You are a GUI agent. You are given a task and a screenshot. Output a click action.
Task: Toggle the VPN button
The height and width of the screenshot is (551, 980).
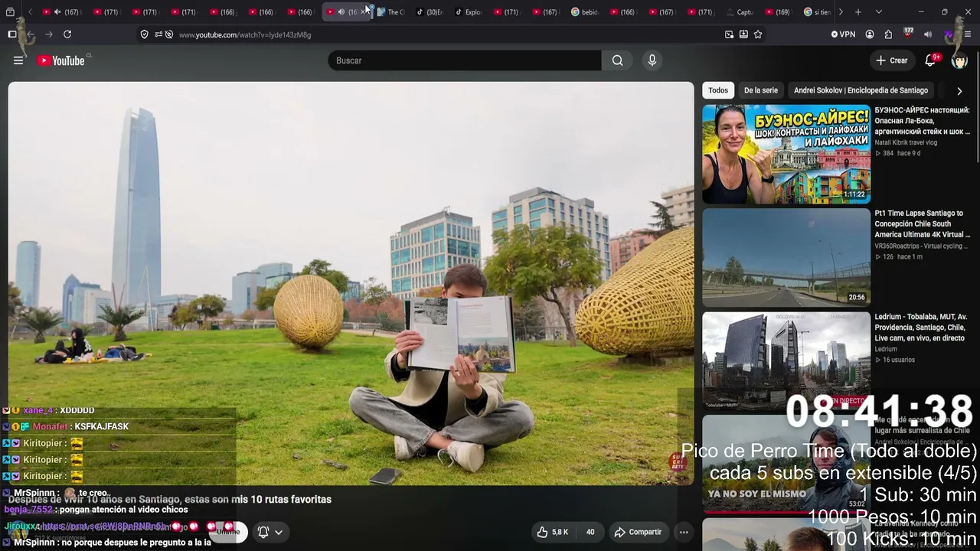pyautogui.click(x=843, y=34)
